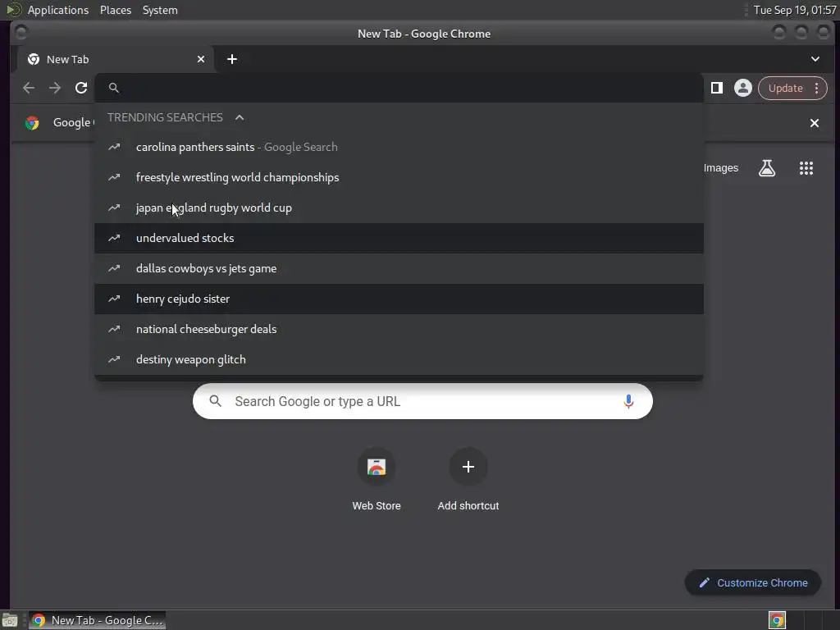Select freestyle wrestling world championships suggestion
The width and height of the screenshot is (840, 630).
[x=399, y=177]
